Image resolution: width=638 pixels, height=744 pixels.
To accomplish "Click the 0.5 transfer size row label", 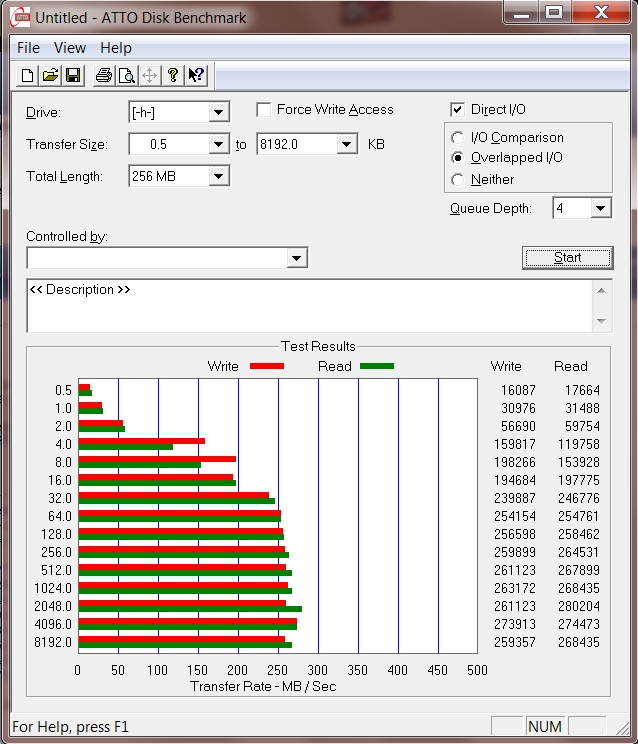I will tap(63, 391).
